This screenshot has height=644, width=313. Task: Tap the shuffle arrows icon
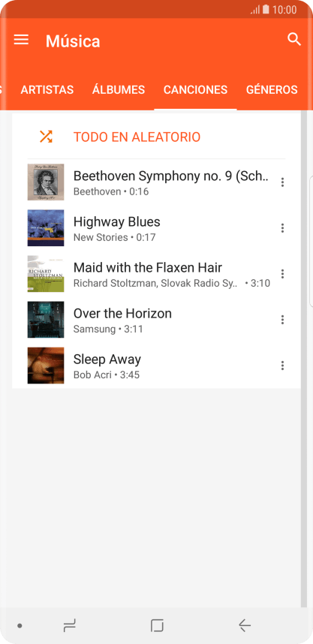tap(46, 137)
